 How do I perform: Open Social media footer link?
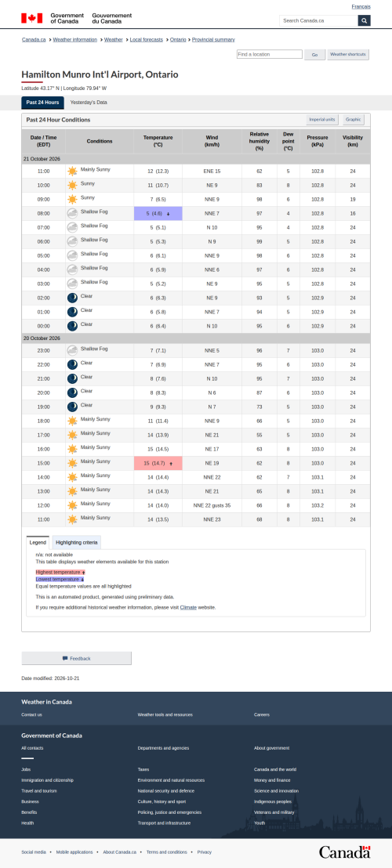coord(34,852)
